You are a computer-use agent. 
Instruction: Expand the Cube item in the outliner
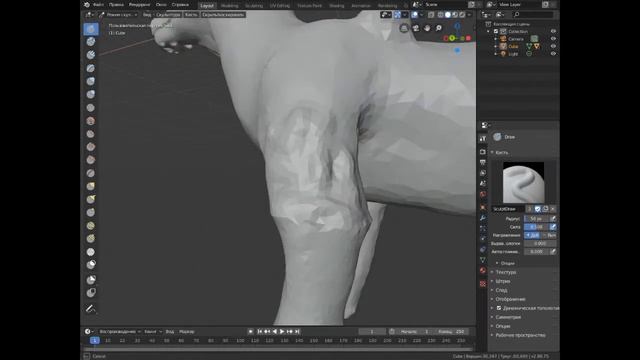[x=496, y=46]
